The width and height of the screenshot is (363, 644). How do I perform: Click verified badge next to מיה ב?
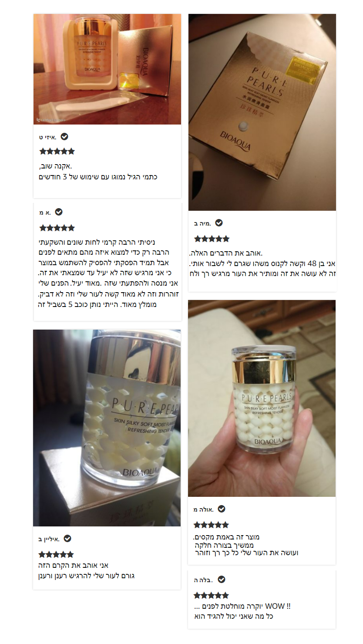pyautogui.click(x=219, y=223)
